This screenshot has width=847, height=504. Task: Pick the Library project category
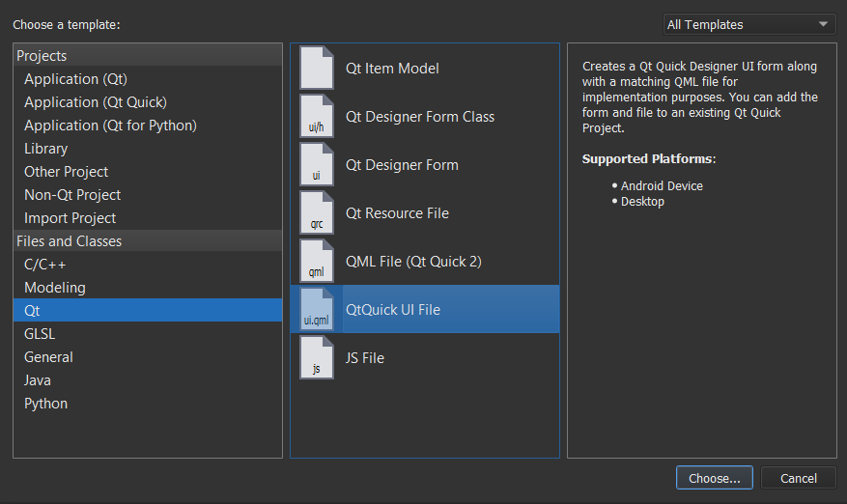pyautogui.click(x=45, y=149)
